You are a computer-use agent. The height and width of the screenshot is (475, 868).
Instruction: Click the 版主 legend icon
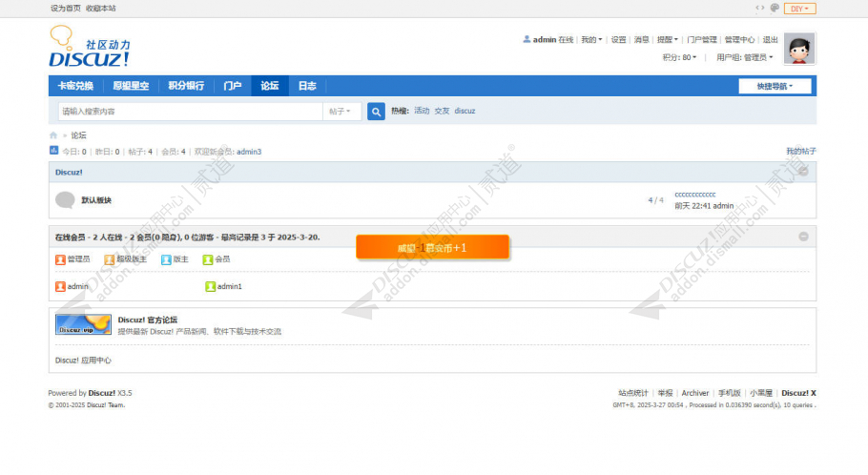[x=166, y=259]
